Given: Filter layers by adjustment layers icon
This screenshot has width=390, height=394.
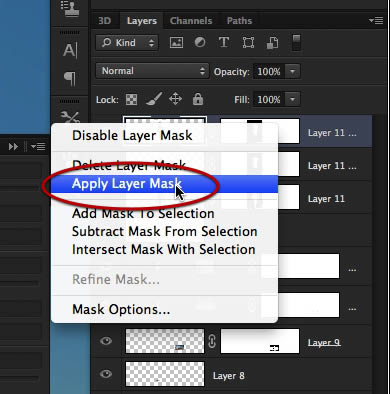Looking at the screenshot, I should [200, 43].
